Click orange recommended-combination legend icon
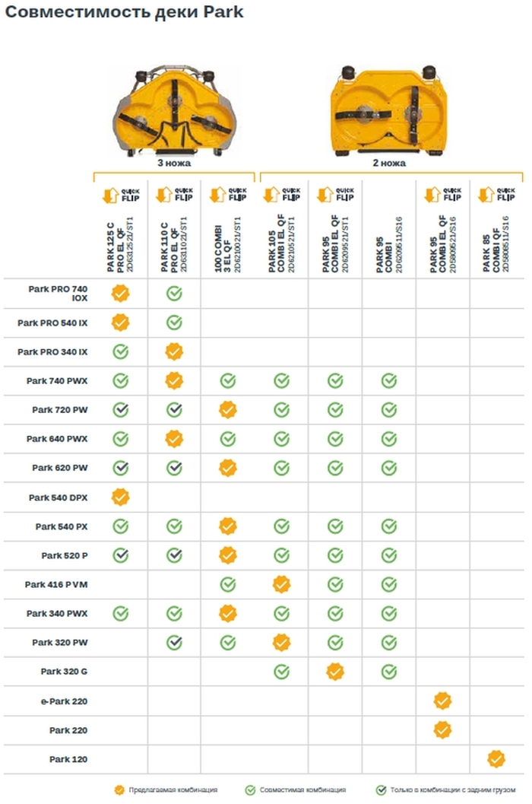 pos(119,790)
